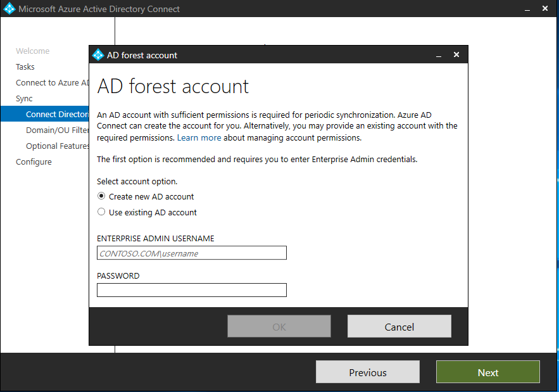Minimize the Azure Active Directory Connect window
This screenshot has width=559, height=392.
527,9
